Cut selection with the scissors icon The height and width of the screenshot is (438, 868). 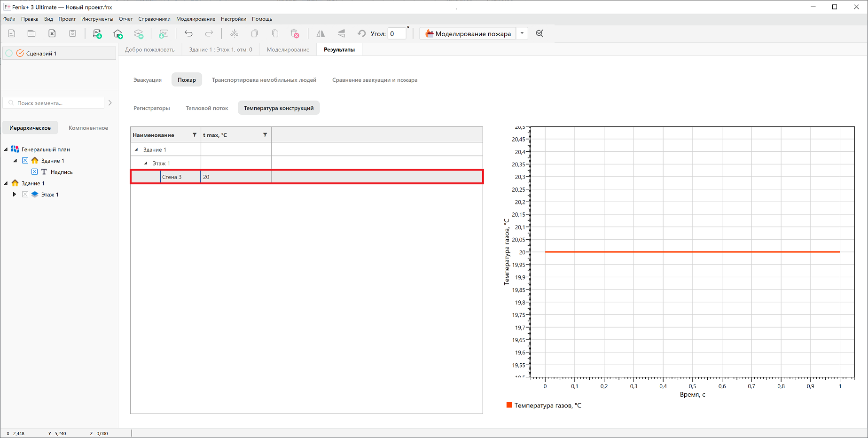(x=234, y=33)
